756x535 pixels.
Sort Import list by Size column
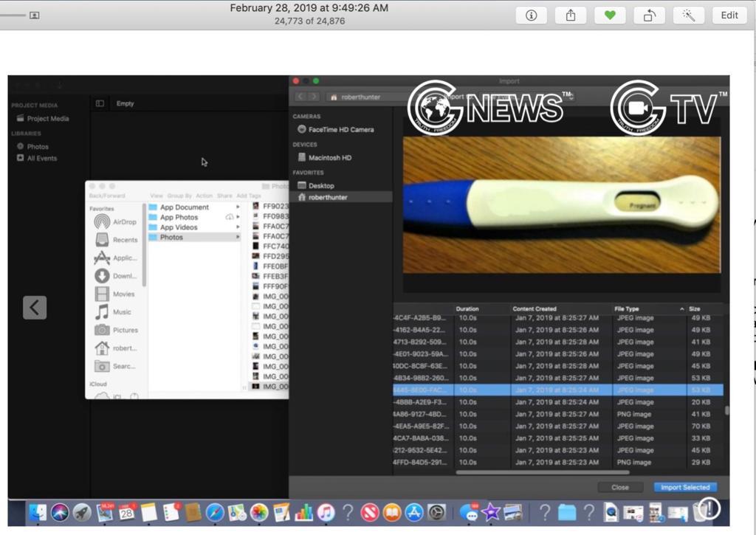[695, 309]
